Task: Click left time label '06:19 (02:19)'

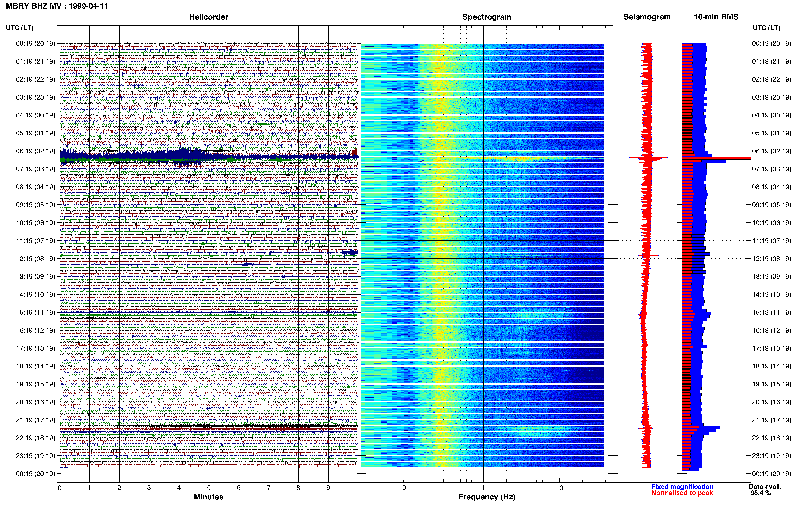Action: [35, 151]
